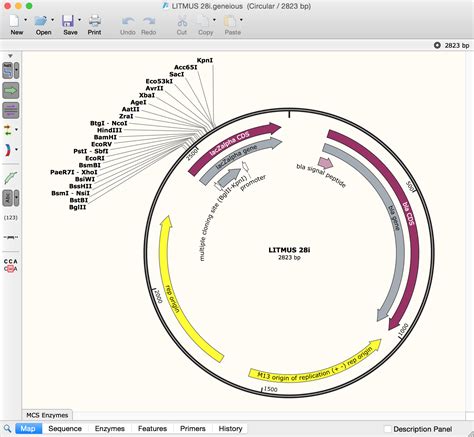This screenshot has height=437, width=474.
Task: Expand the Copy dropdown arrow
Action: (214, 20)
